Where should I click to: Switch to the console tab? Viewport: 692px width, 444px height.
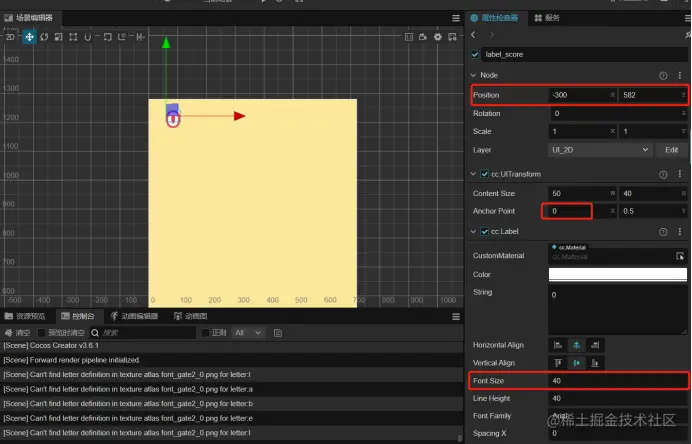[78, 316]
